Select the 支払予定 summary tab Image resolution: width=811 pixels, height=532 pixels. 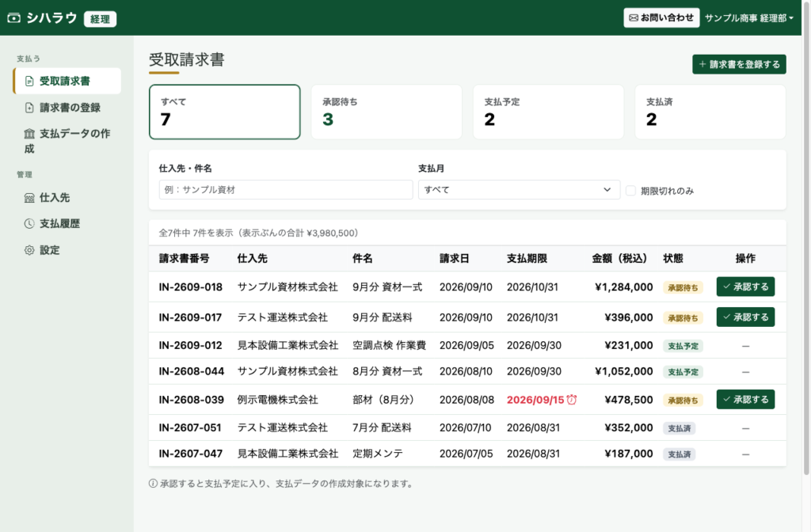point(548,112)
